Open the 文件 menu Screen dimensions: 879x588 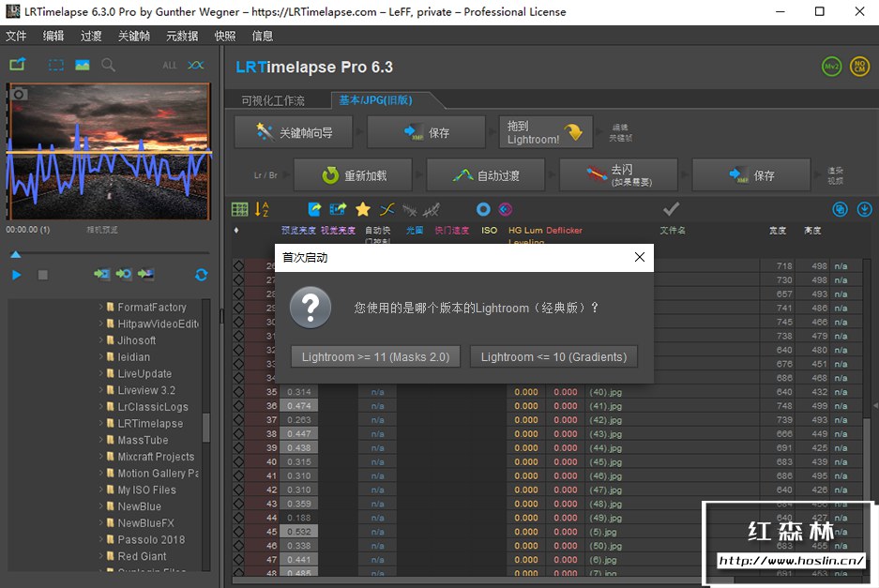(16, 36)
